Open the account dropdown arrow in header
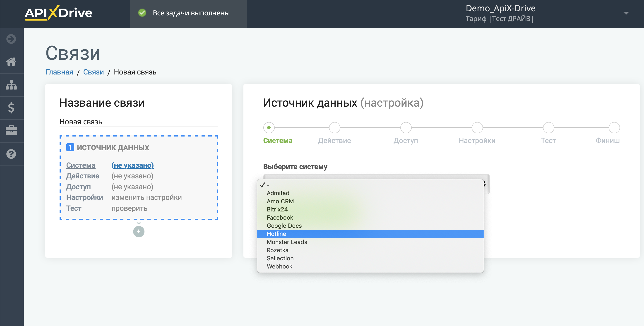Screen dimensions: 644x326 pos(626,13)
